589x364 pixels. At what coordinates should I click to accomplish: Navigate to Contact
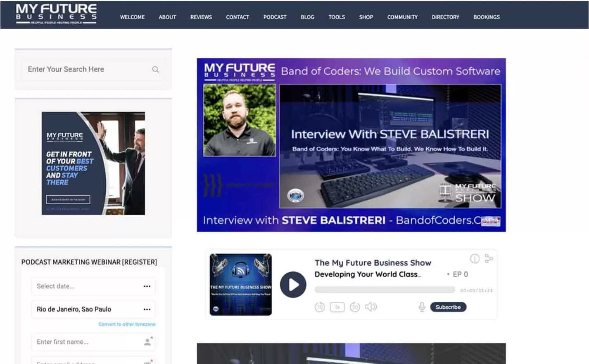click(x=237, y=17)
